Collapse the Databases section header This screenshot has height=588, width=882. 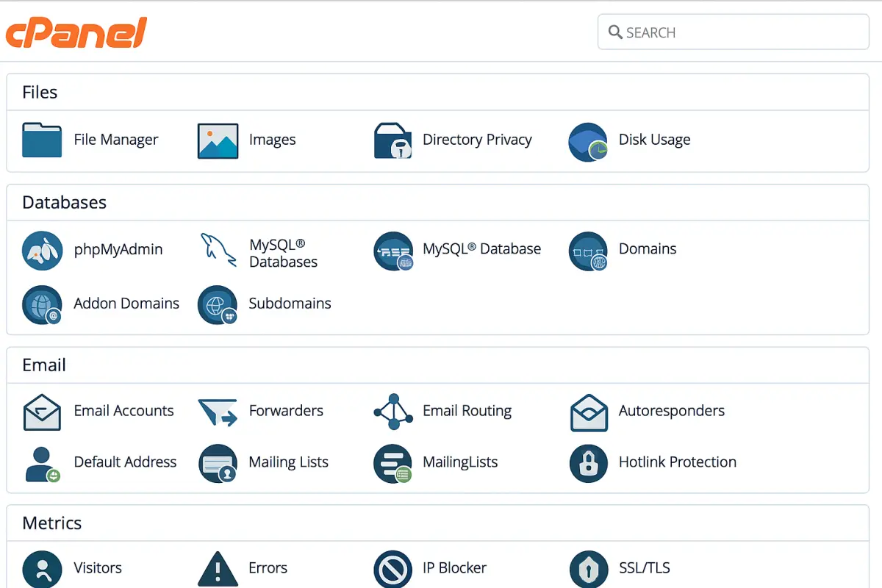click(x=438, y=203)
